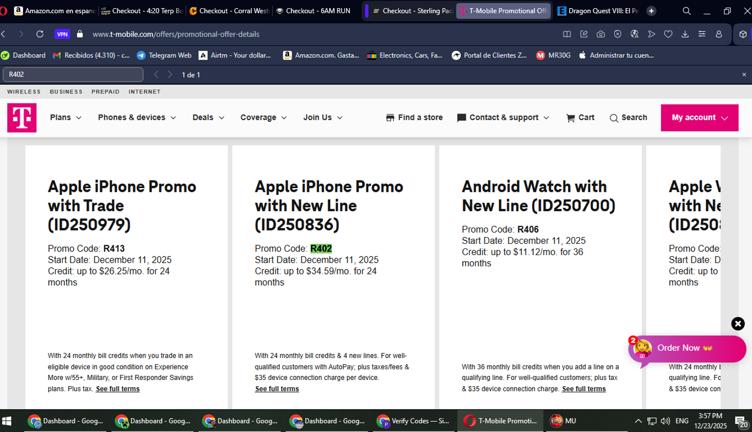Screen dimensions: 752x432
Task: Click the Opera menu logo
Action: pyautogui.click(x=3, y=11)
